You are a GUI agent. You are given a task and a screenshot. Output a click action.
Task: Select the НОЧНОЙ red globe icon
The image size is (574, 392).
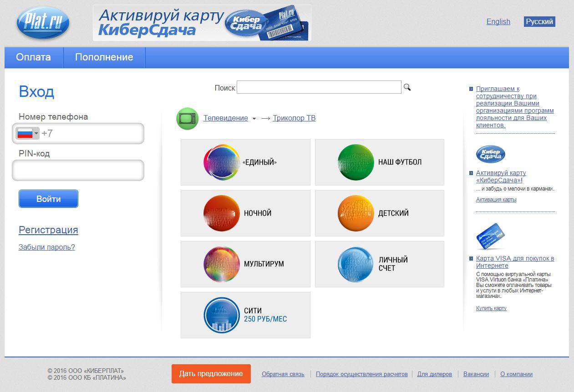point(222,213)
